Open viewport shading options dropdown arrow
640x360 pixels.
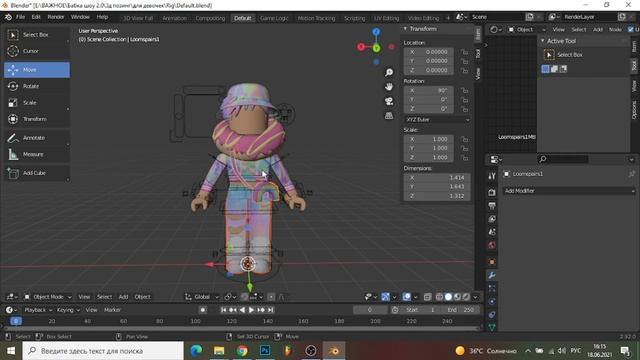[x=475, y=297]
